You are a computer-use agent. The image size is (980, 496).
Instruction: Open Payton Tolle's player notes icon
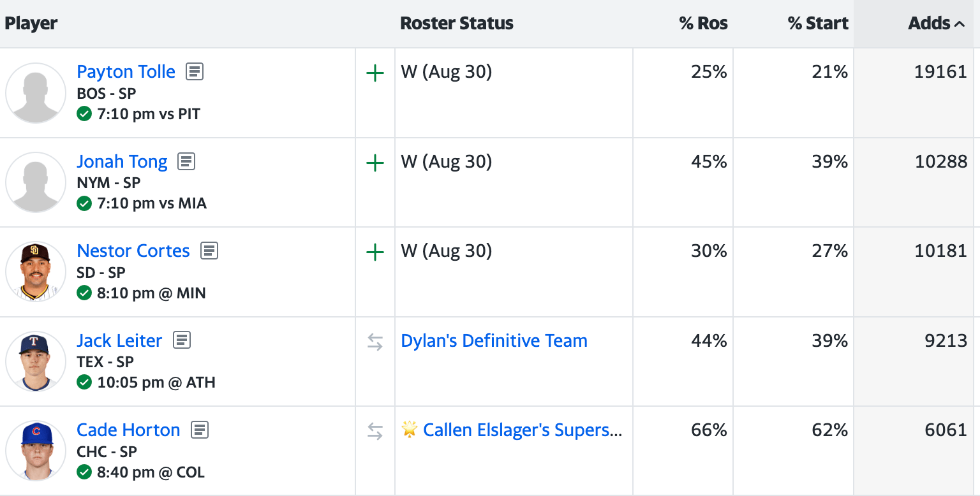195,71
